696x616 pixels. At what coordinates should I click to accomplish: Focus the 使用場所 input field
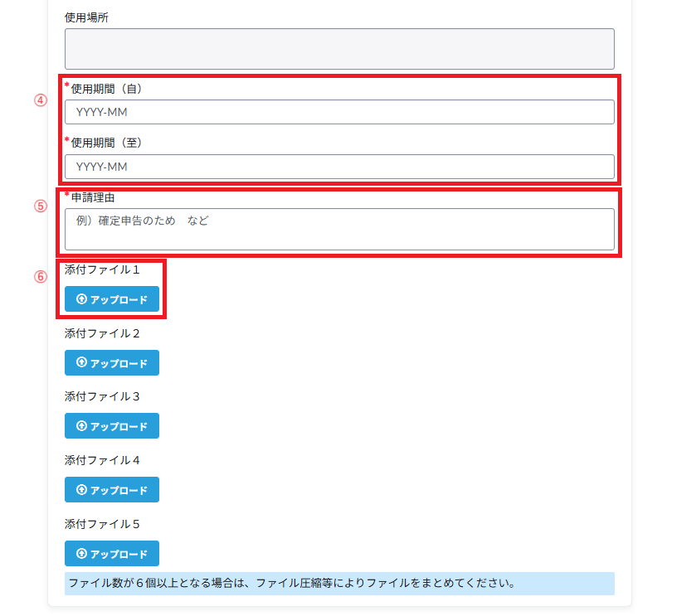[339, 49]
